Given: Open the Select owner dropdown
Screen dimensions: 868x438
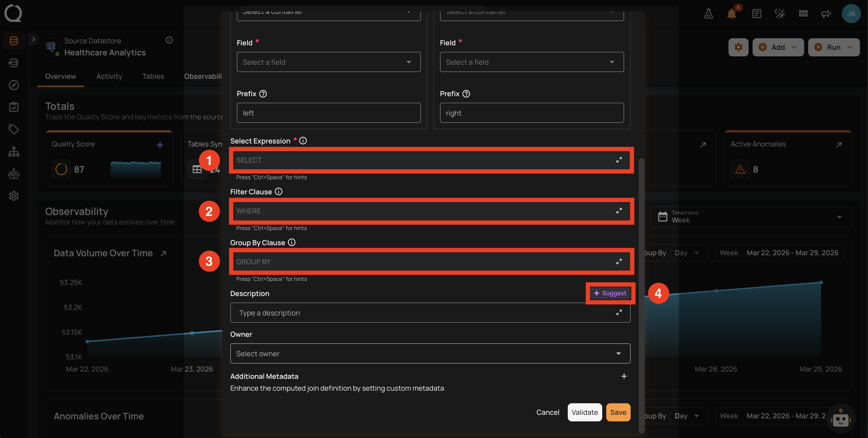Looking at the screenshot, I should pyautogui.click(x=430, y=354).
